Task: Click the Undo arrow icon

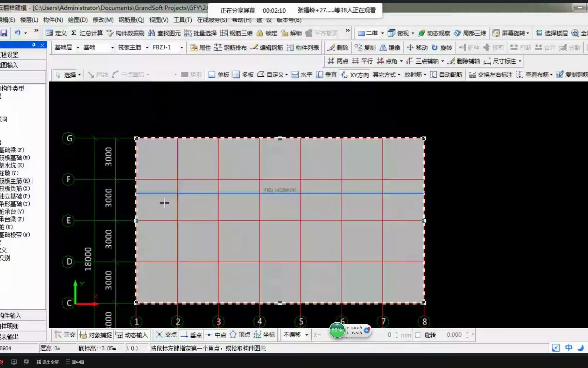Action: tap(17, 33)
